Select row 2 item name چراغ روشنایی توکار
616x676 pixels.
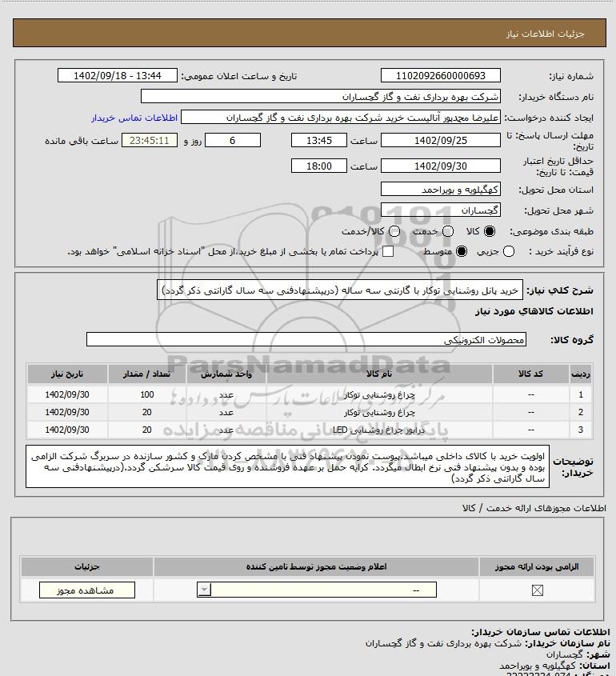tap(379, 412)
